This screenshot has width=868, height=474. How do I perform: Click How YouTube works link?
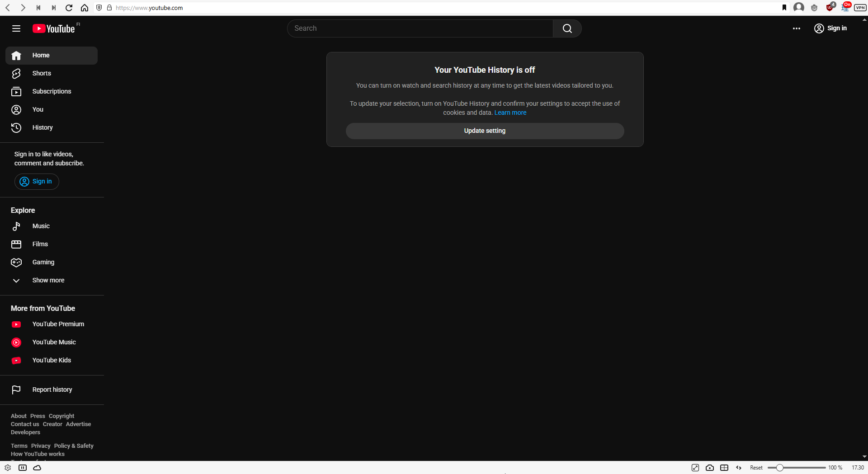[38, 454]
